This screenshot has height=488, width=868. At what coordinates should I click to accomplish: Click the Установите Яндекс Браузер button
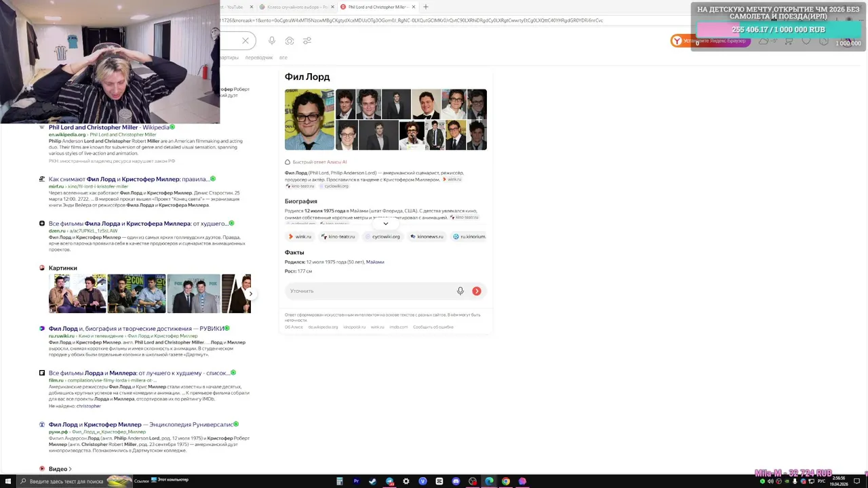(x=711, y=41)
